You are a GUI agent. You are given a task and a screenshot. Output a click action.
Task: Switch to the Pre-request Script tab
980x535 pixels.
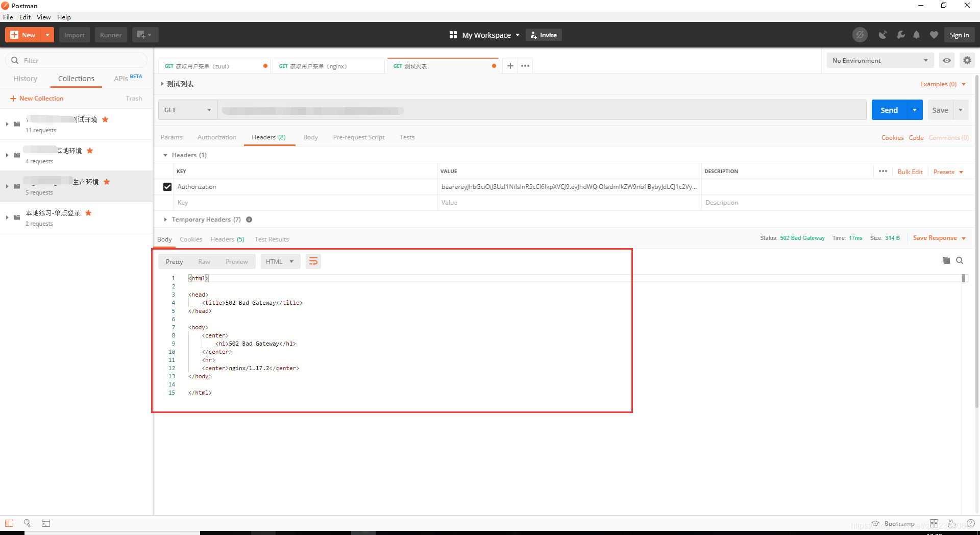click(358, 137)
